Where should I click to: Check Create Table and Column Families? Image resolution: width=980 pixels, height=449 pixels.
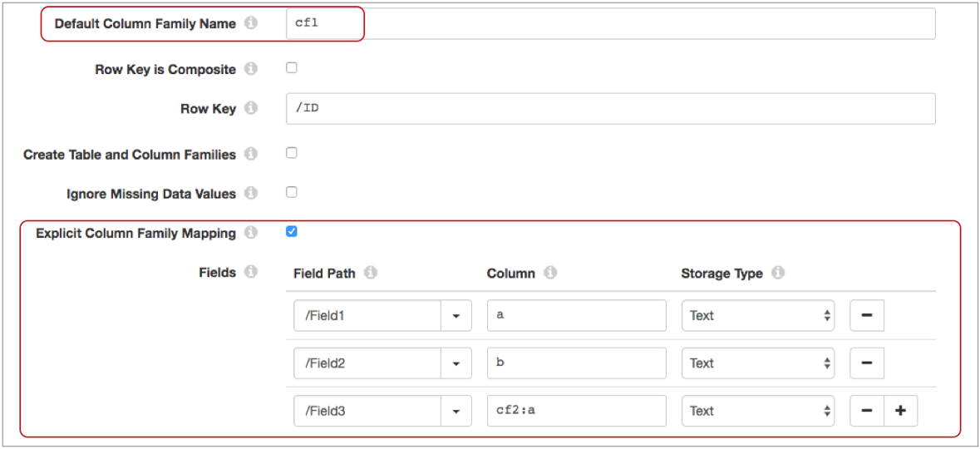tap(292, 153)
